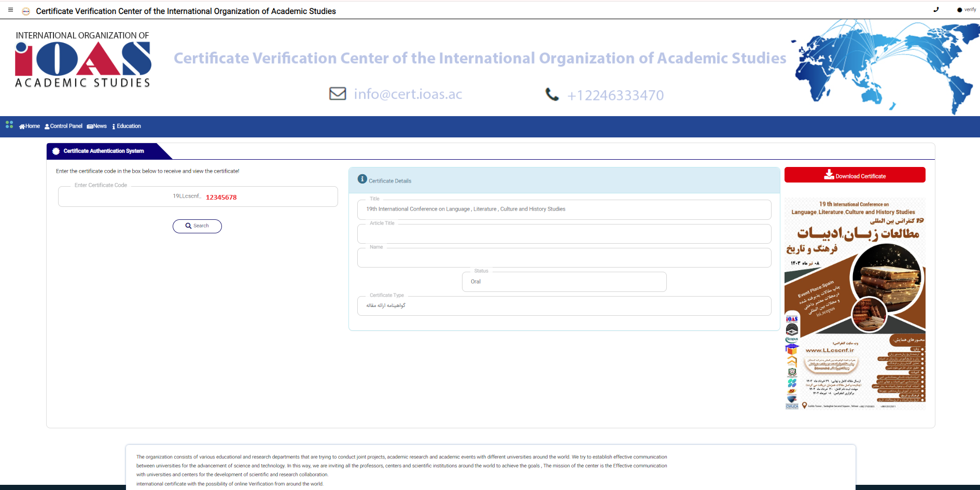Click the Search button

pos(197,226)
